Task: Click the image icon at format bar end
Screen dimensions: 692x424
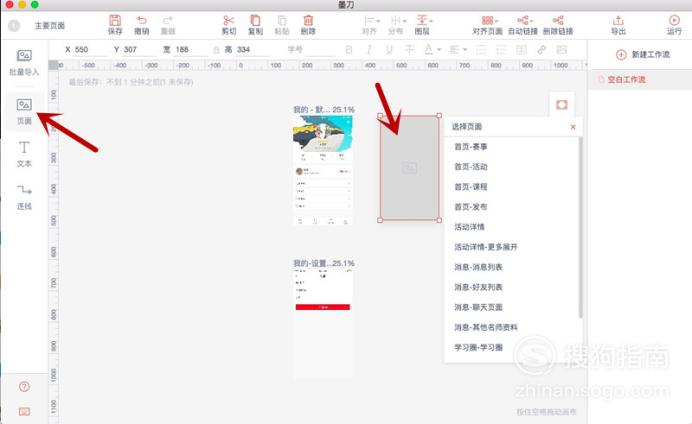Action: 561,50
